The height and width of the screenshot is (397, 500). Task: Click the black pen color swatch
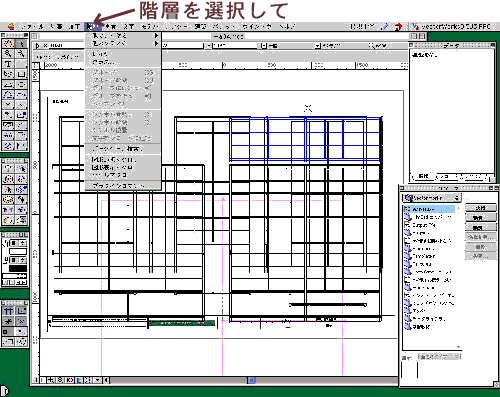coord(18,268)
